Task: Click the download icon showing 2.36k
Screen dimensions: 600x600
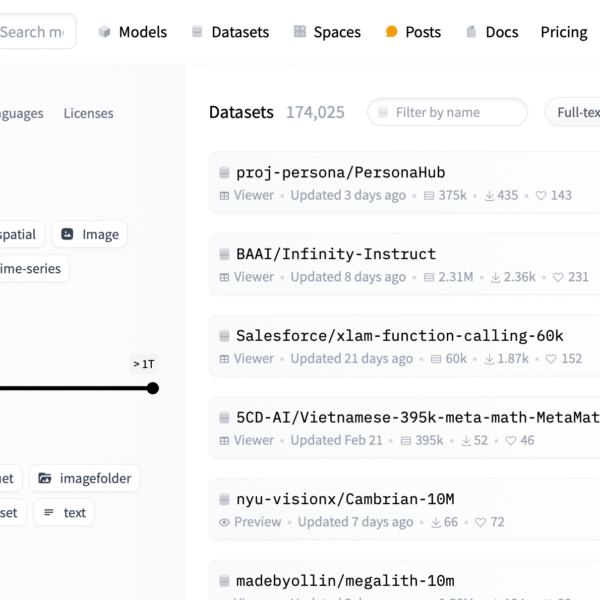Action: (495, 277)
